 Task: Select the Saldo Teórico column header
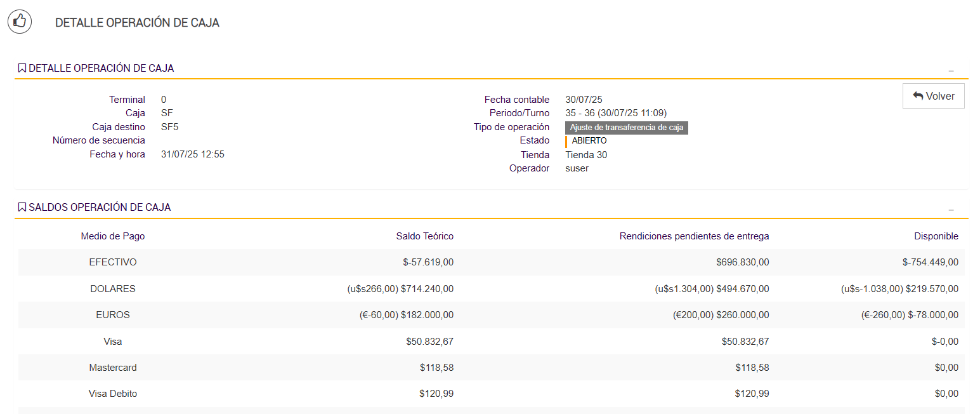coord(425,236)
